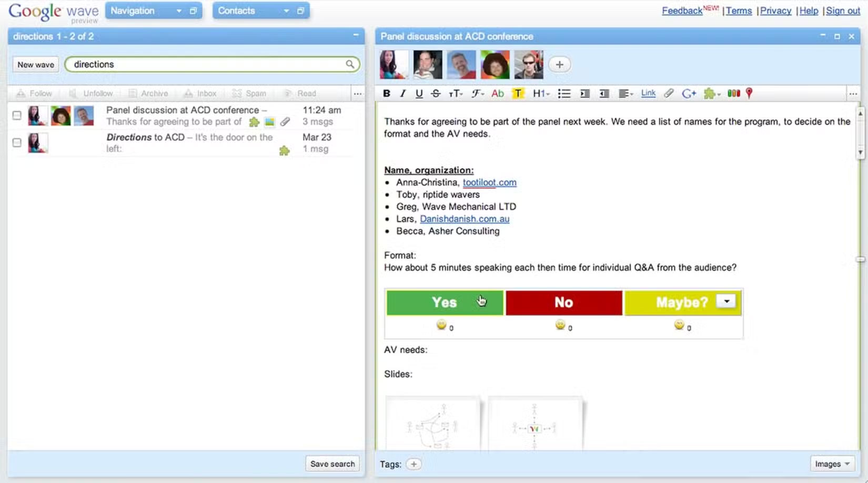Mark as spam with the Spam button
Viewport: 868px width, 483px height.
click(249, 94)
